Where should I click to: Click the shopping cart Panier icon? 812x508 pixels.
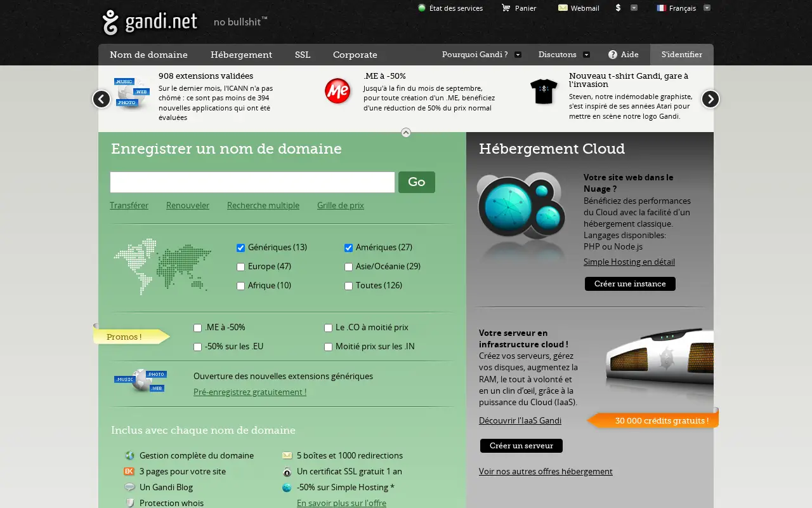(x=506, y=8)
